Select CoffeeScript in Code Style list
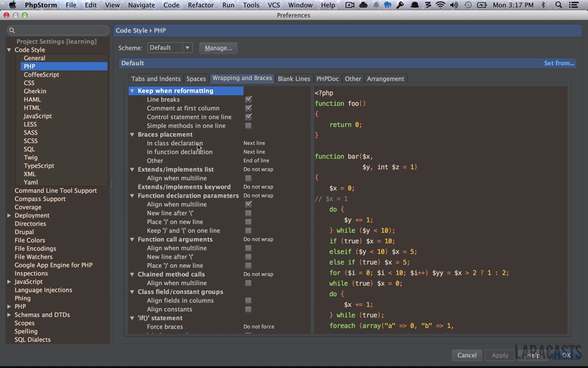This screenshot has width=588, height=368. [x=41, y=75]
